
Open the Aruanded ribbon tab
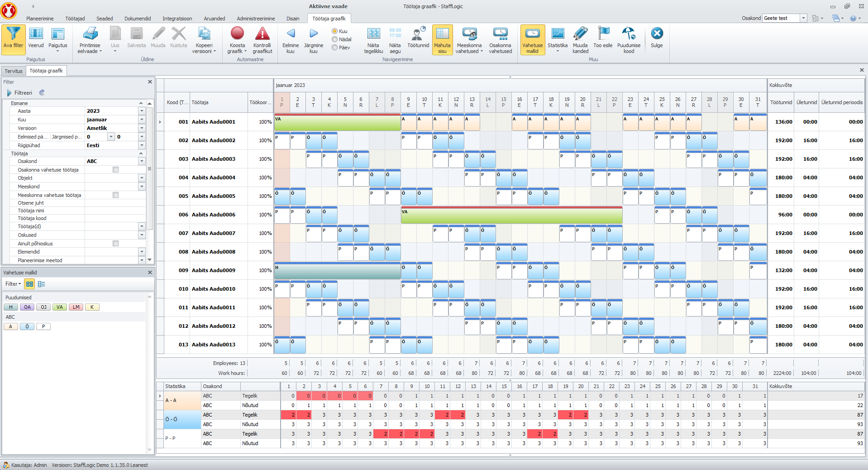coord(215,19)
